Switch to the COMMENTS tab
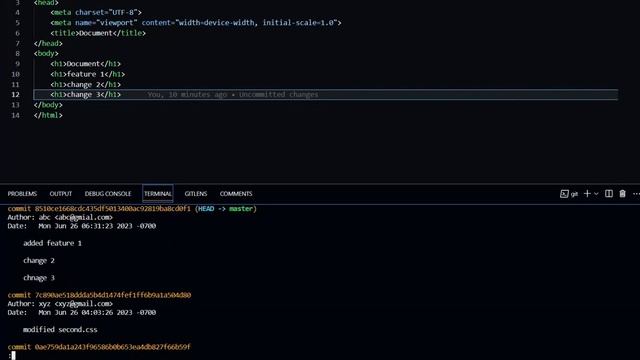The image size is (640, 360). (x=236, y=193)
